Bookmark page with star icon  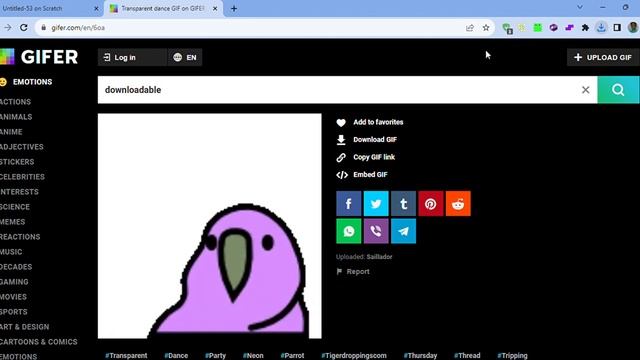click(486, 28)
